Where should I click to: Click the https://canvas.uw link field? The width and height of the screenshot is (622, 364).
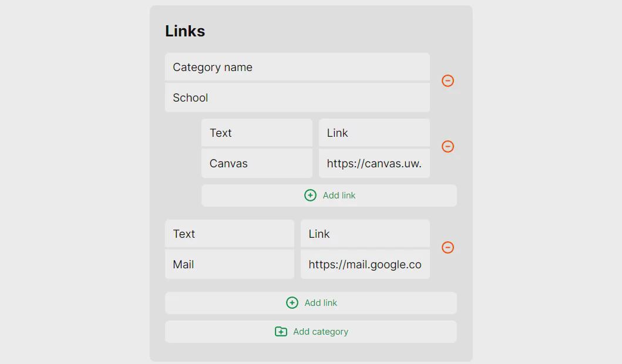coord(374,163)
